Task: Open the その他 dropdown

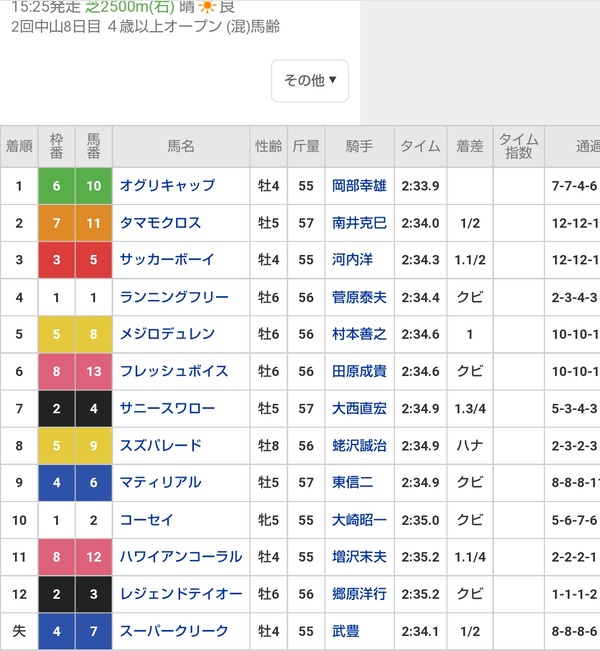Action: (x=310, y=81)
